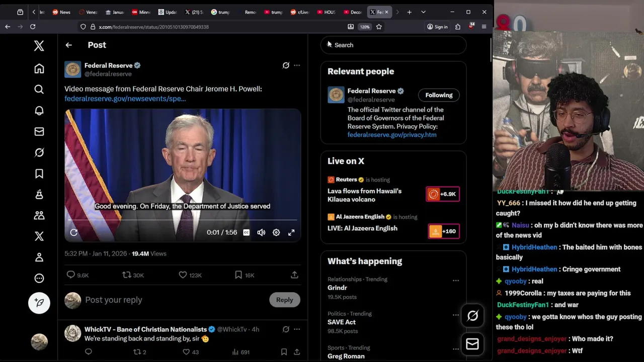The image size is (644, 362).
Task: Click Sign in on browser toolbar
Action: tap(437, 27)
